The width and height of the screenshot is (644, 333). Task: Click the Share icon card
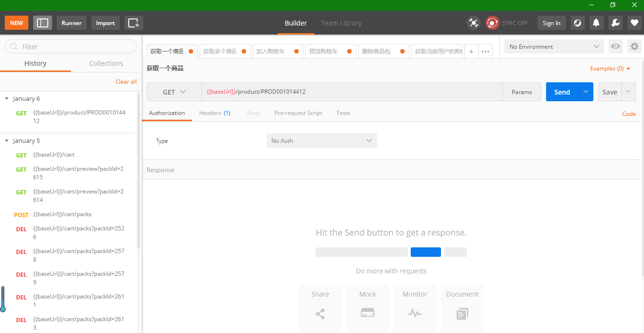coord(320,308)
